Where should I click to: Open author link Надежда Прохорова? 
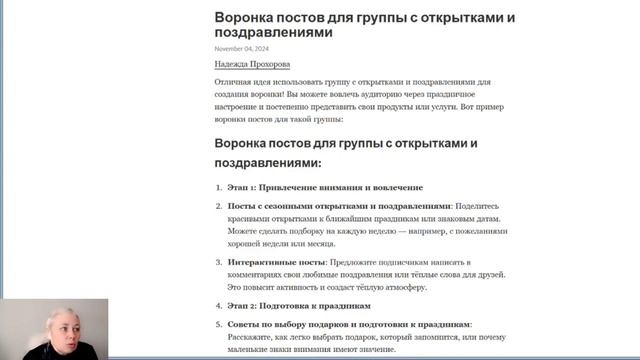[252, 64]
